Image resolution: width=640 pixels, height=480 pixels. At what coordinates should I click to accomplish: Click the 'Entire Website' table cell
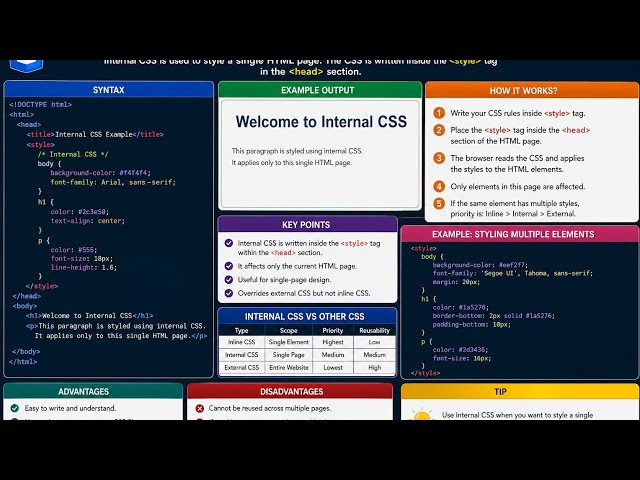289,367
